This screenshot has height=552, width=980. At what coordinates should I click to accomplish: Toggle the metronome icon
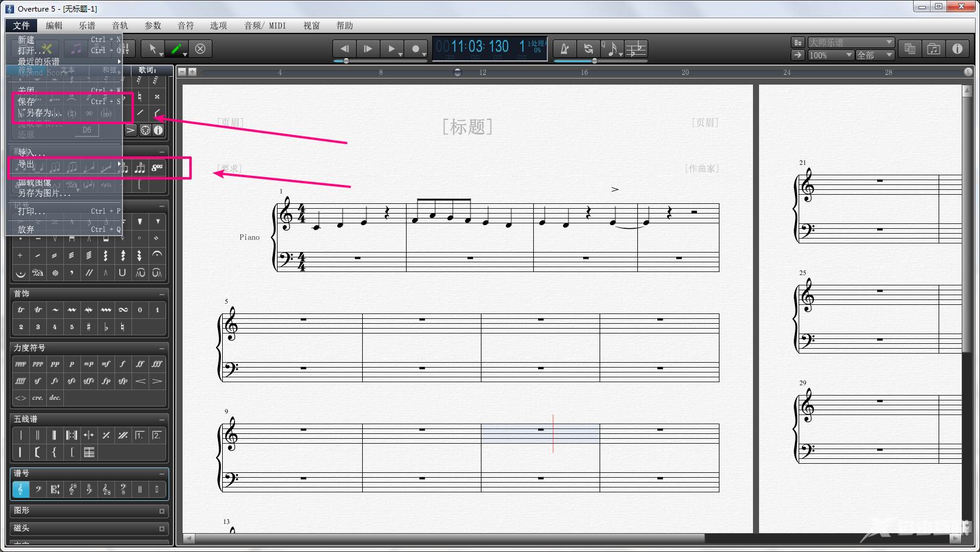pyautogui.click(x=564, y=49)
